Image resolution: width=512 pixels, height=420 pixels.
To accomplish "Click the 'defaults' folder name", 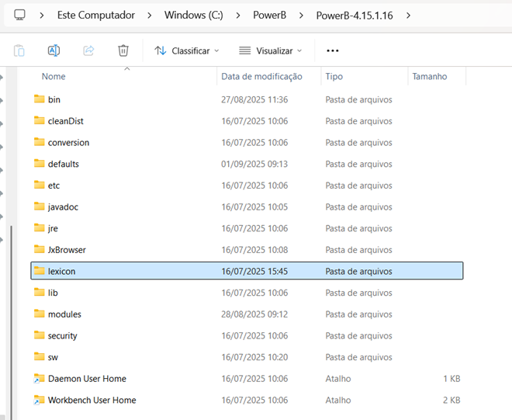I will (64, 164).
